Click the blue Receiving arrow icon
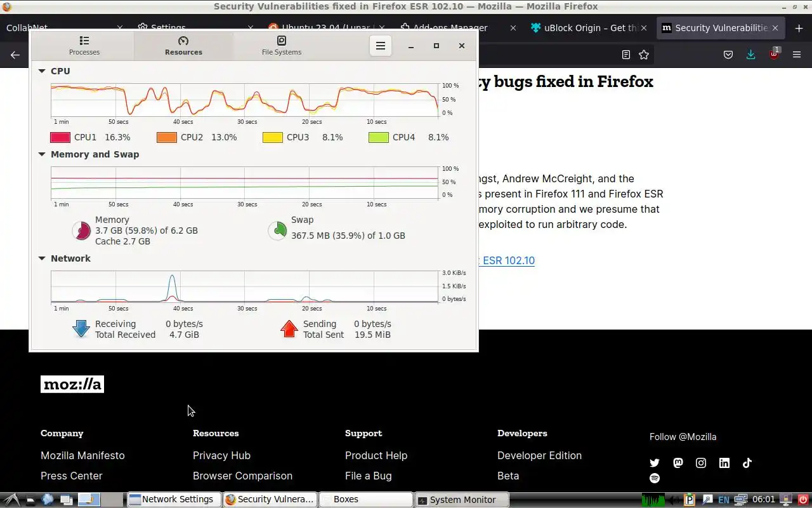 (x=81, y=328)
